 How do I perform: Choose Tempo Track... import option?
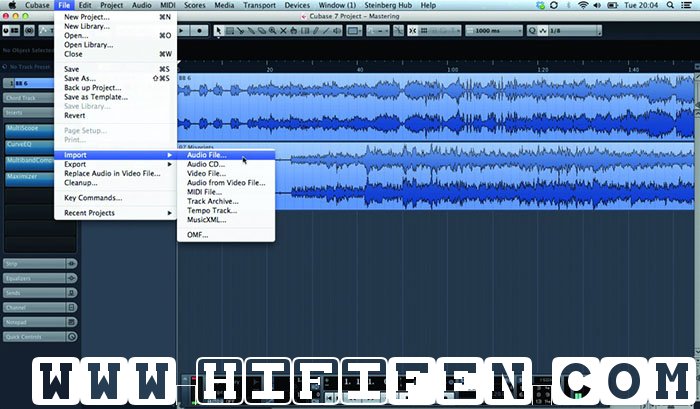click(226, 210)
